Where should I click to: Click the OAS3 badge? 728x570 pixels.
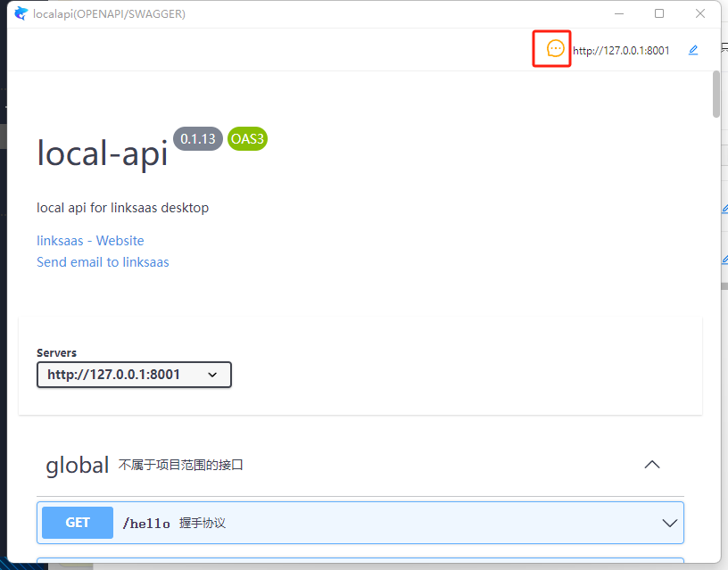(x=247, y=139)
